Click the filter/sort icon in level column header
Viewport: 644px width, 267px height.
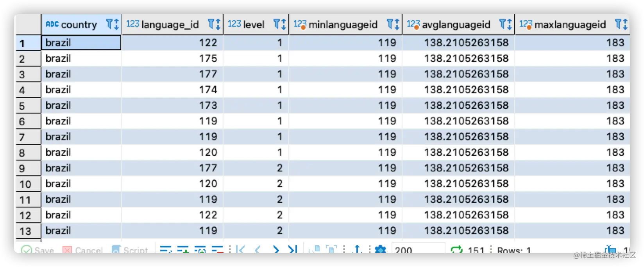pyautogui.click(x=280, y=24)
